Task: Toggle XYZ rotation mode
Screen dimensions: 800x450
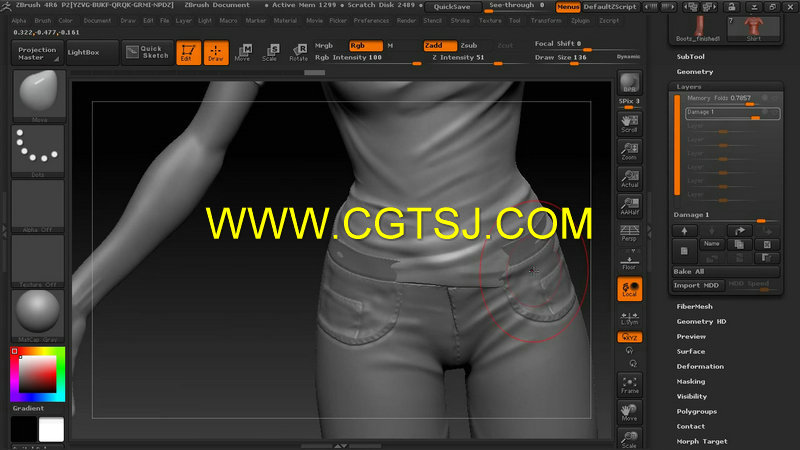Action: 630,337
